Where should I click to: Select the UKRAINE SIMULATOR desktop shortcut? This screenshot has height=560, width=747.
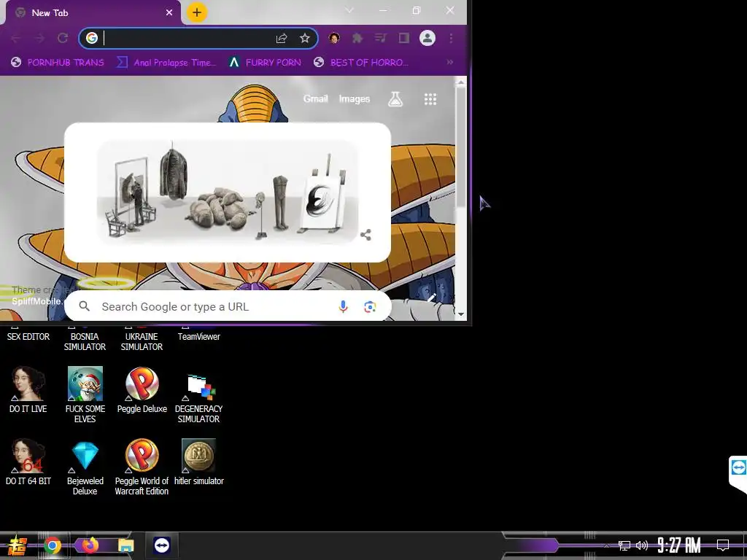coord(142,341)
